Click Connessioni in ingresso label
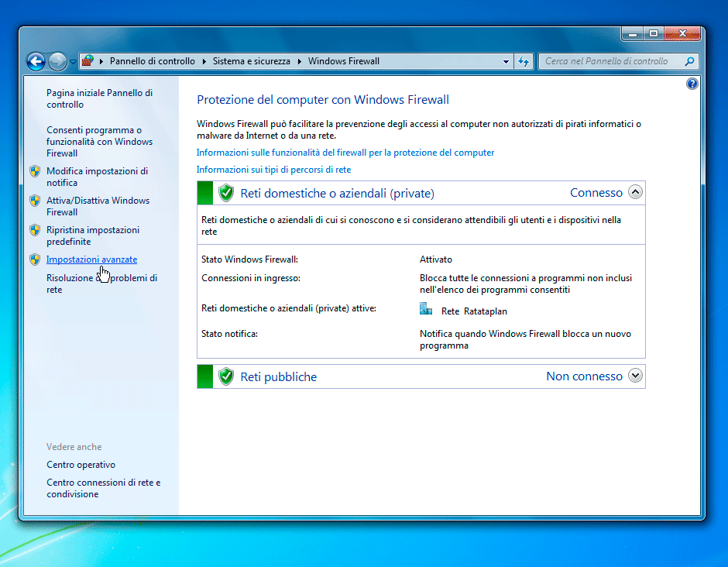 tap(251, 278)
